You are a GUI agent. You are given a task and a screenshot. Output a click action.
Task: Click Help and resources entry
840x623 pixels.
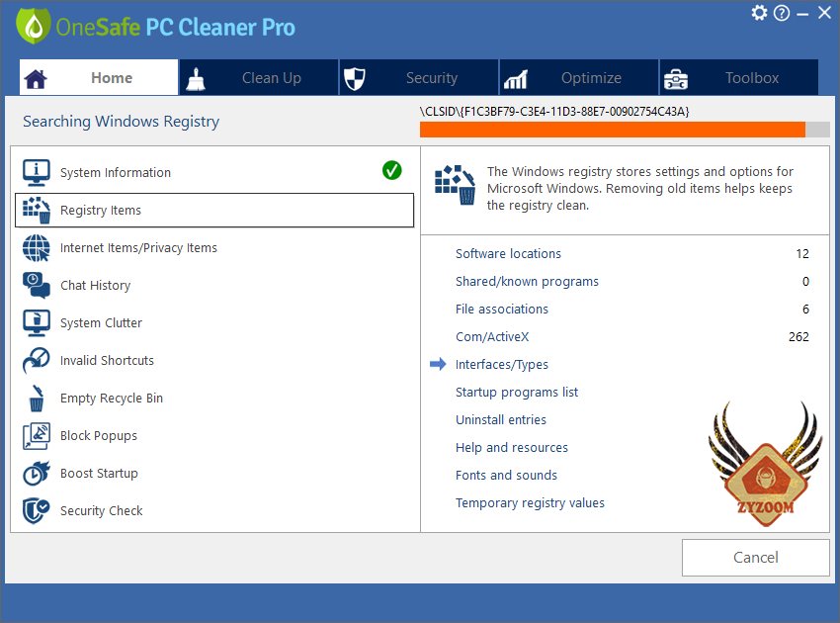[x=512, y=448]
